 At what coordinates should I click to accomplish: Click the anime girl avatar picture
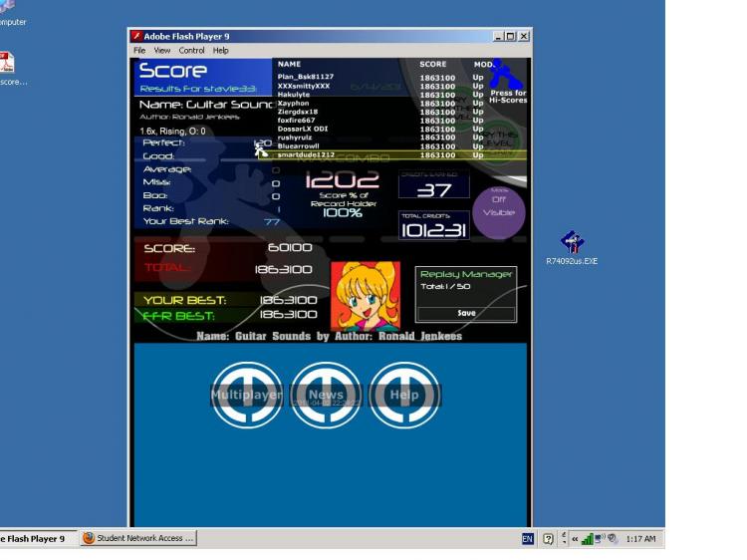(x=366, y=296)
